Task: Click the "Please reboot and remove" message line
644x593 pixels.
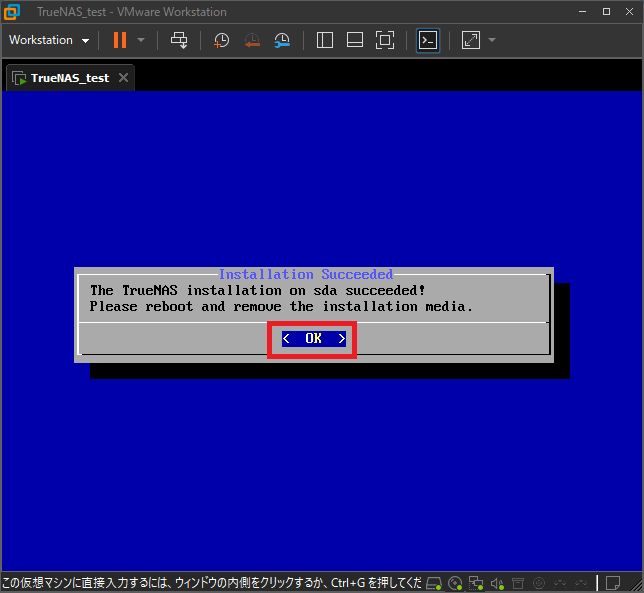Action: click(x=281, y=306)
